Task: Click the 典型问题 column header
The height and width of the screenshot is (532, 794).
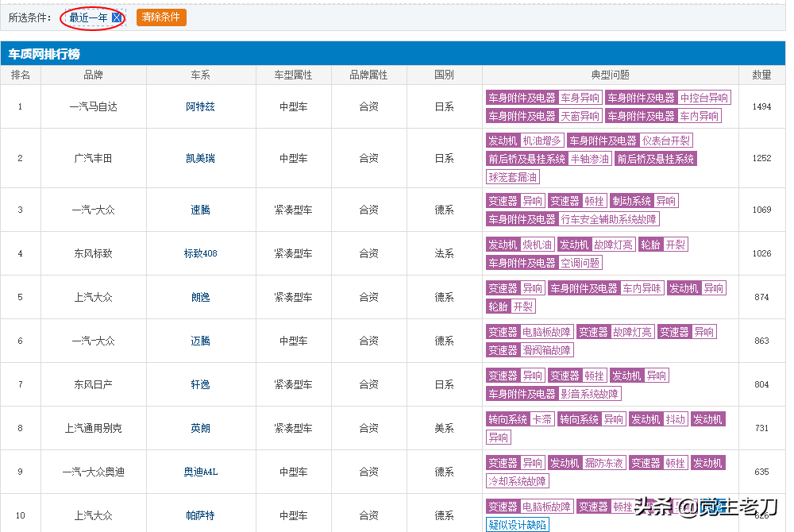Action: [610, 75]
